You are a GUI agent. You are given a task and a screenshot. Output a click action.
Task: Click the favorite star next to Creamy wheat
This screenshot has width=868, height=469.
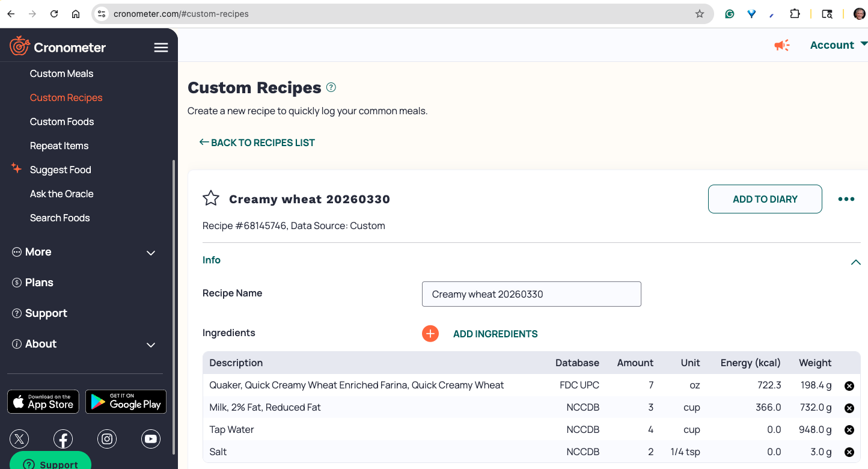[211, 198]
